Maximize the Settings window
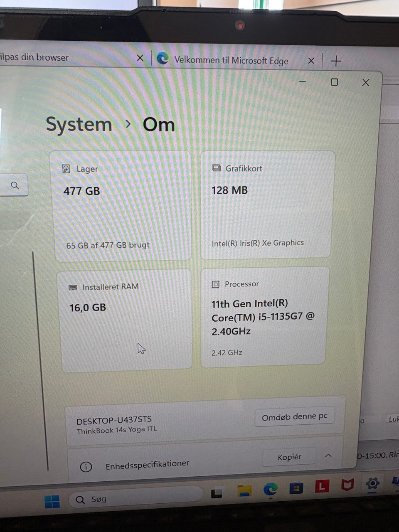The image size is (399, 532). [x=334, y=82]
